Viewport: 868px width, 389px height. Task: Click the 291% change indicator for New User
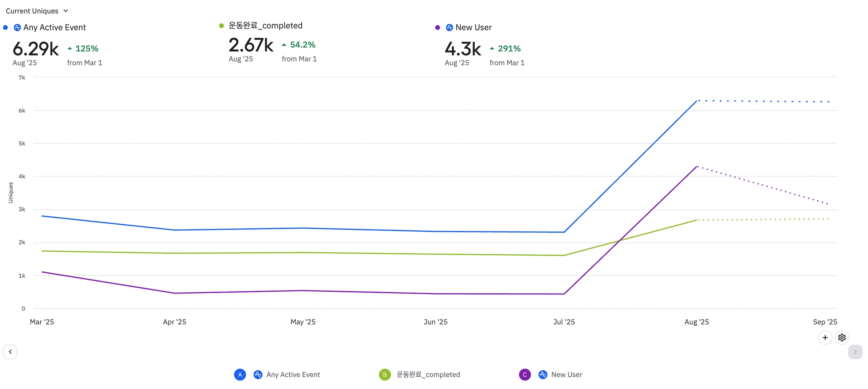(x=509, y=49)
